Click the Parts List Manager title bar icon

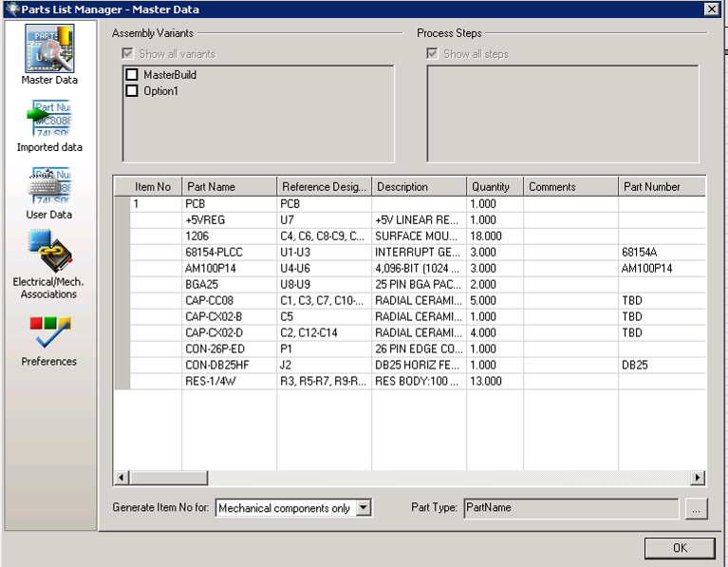(12, 9)
